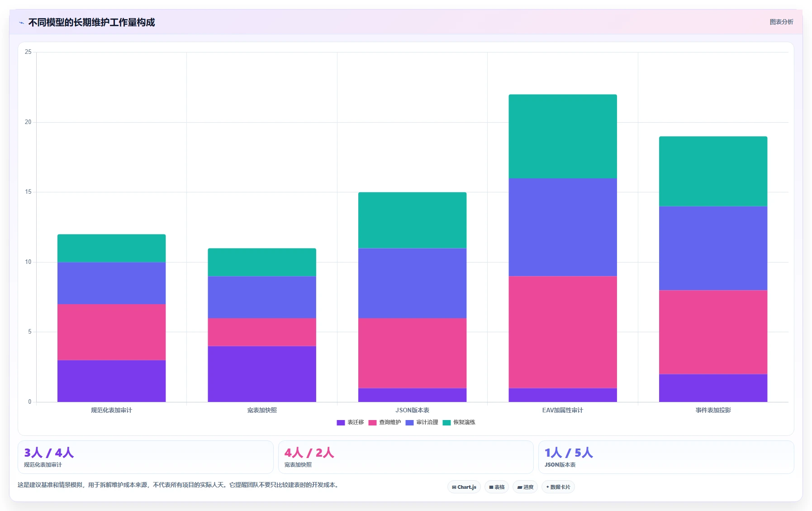The width and height of the screenshot is (812, 511).
Task: Click the stat card value 4人 / 2人
Action: click(309, 453)
